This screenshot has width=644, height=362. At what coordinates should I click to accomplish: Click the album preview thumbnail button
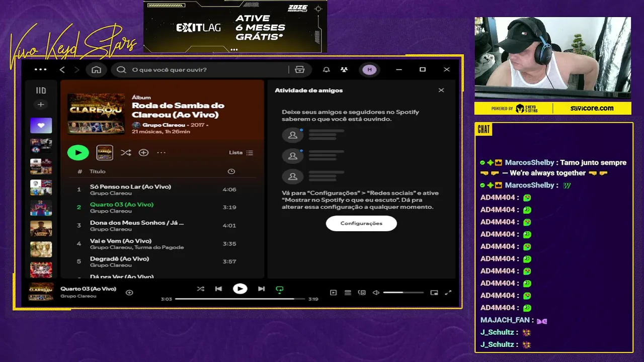click(105, 152)
